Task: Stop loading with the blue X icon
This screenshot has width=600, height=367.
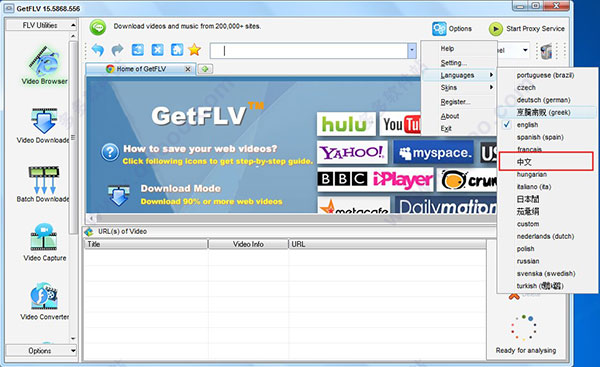Action: point(157,50)
